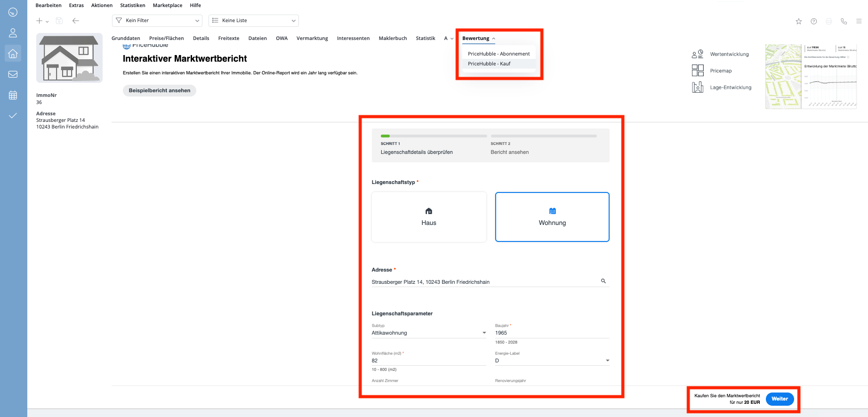Open the email envelope icon in sidebar
The image size is (868, 417).
[x=13, y=74]
